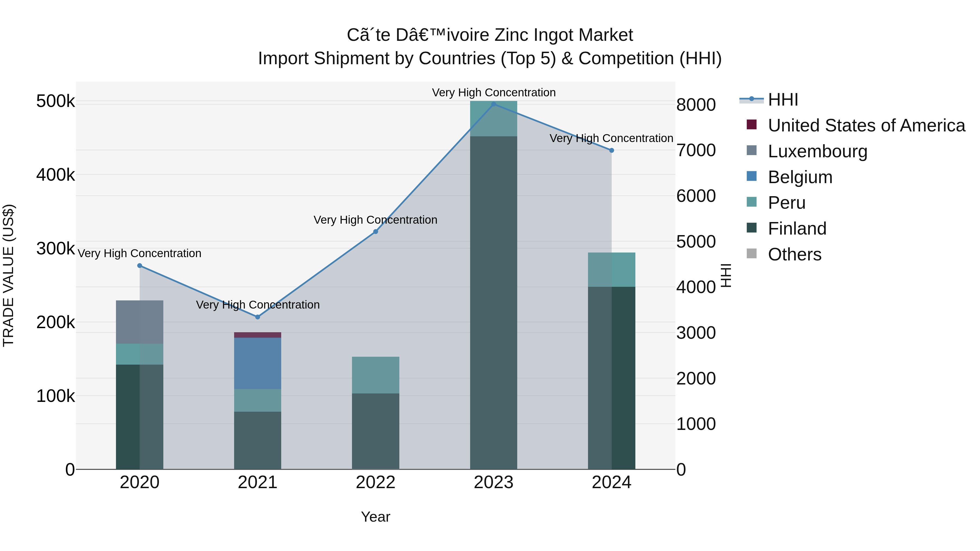Click the Peru bar segment in 2023
Screen dimensions: 980x551
tap(494, 119)
